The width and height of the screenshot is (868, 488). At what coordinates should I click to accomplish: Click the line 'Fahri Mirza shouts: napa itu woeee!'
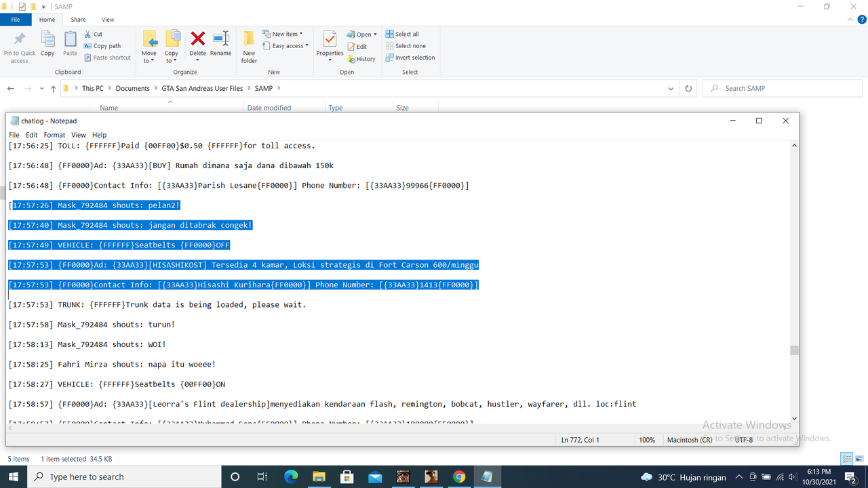112,364
